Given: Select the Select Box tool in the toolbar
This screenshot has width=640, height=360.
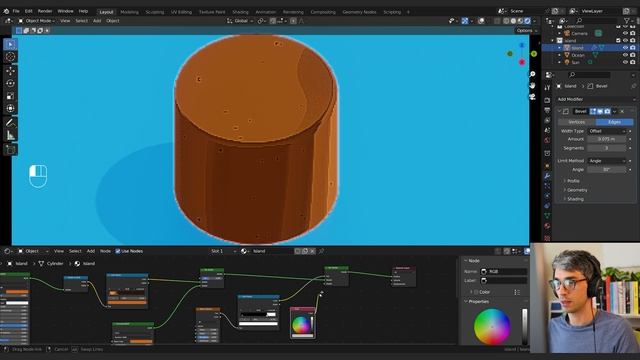Looking at the screenshot, I should point(10,44).
